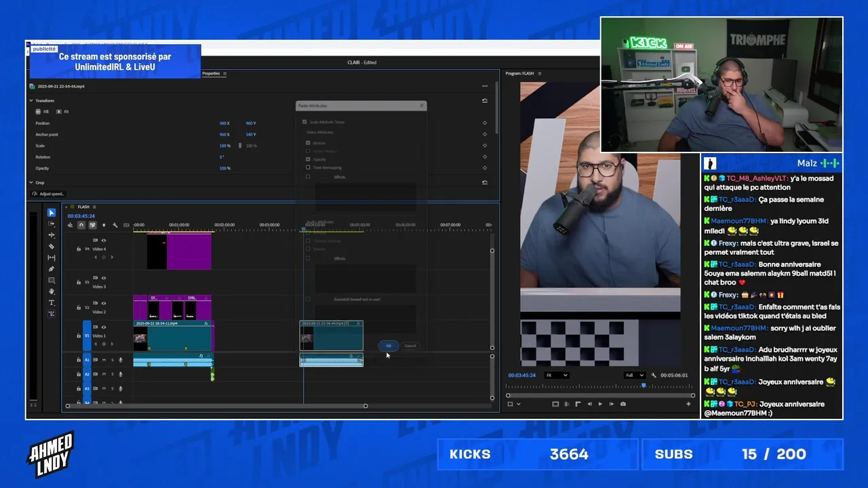Toggle Time Remapping checkbox
Viewport: 868px width, 488px height.
point(308,167)
